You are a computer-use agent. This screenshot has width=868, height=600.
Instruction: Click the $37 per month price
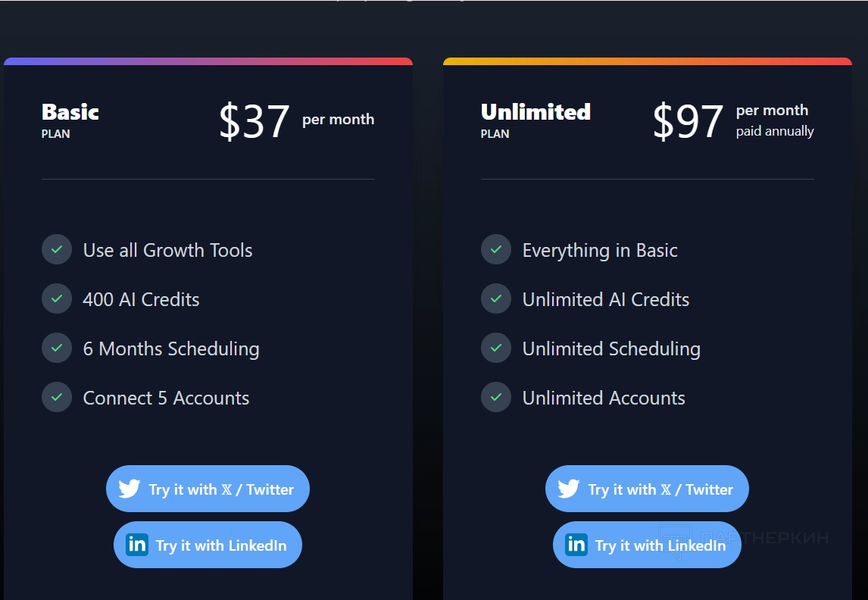(x=254, y=121)
